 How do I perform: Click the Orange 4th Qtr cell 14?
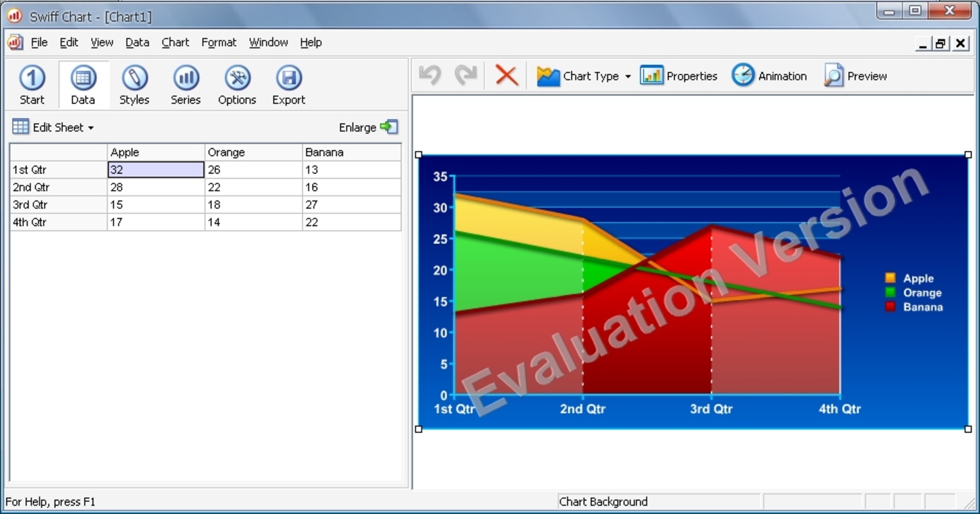point(253,222)
